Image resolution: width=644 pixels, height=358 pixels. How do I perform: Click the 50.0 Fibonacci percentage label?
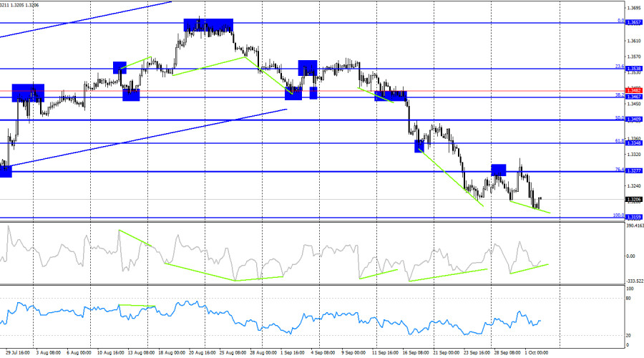620,118
